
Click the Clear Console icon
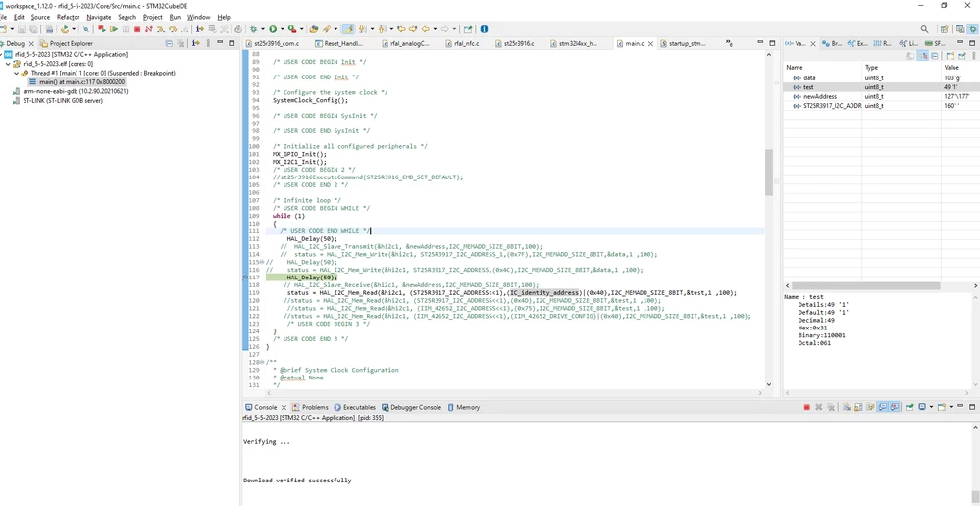[847, 407]
